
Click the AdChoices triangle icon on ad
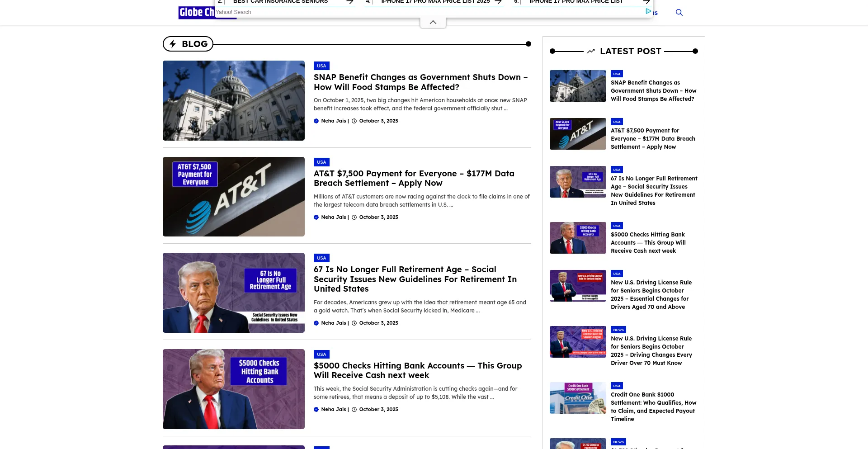pos(648,11)
